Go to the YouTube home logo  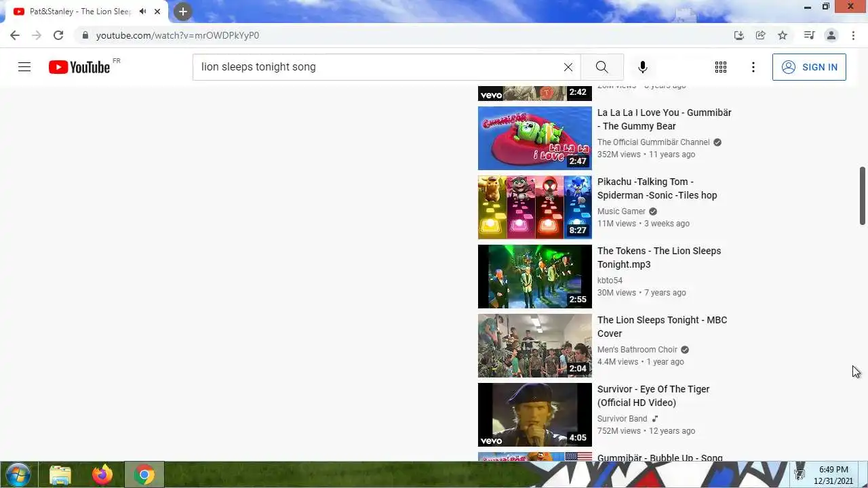click(x=79, y=67)
